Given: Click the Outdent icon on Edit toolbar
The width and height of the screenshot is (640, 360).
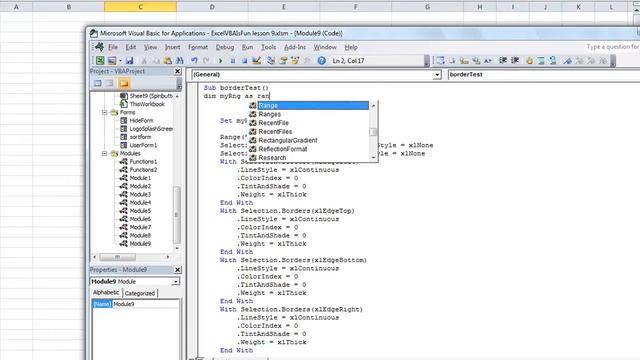Looking at the screenshot, I should point(515,61).
